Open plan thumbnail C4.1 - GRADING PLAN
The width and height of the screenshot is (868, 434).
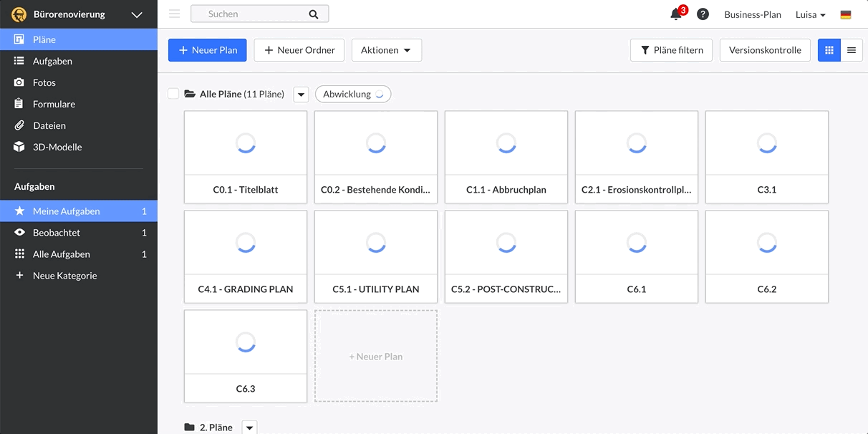(x=246, y=256)
